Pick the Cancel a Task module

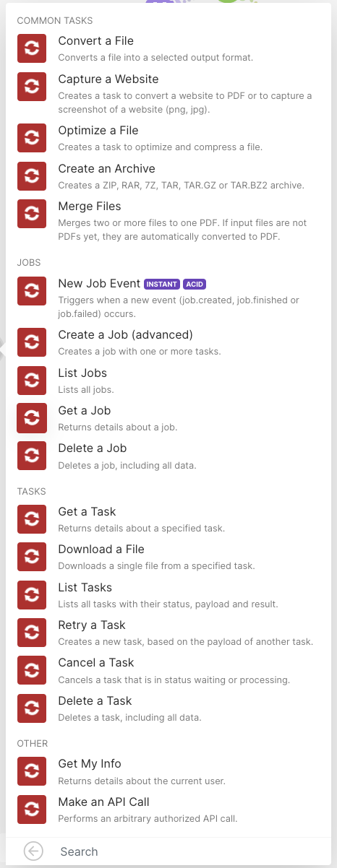click(x=168, y=670)
